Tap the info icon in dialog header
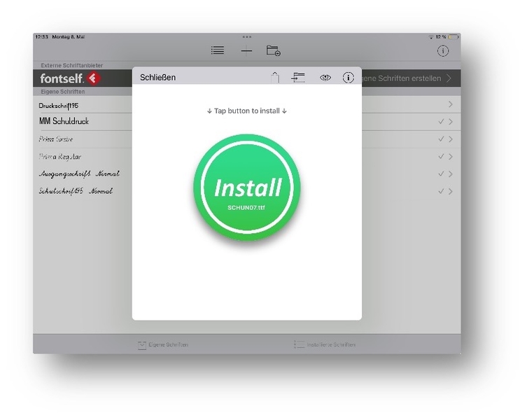Image resolution: width=527 pixels, height=420 pixels. coord(348,78)
